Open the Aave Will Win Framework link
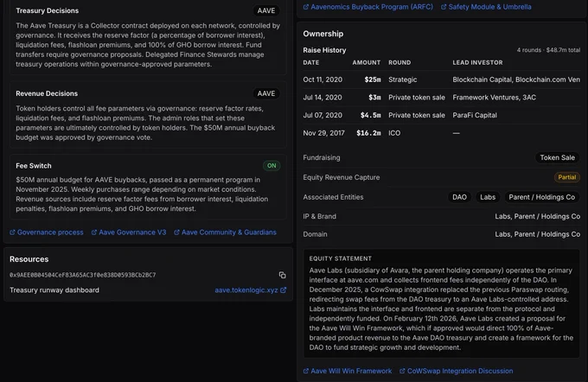The width and height of the screenshot is (588, 382). 348,371
